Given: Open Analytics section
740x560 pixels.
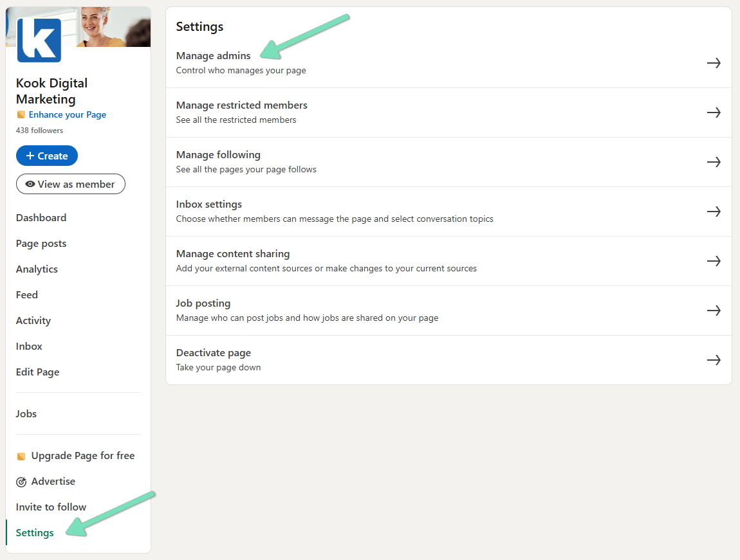Looking at the screenshot, I should [x=37, y=269].
